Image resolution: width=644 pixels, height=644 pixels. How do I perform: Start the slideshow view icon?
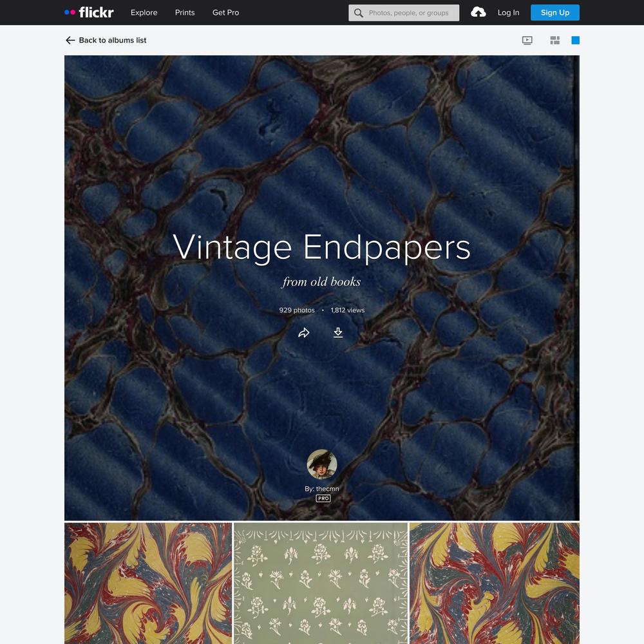[527, 40]
